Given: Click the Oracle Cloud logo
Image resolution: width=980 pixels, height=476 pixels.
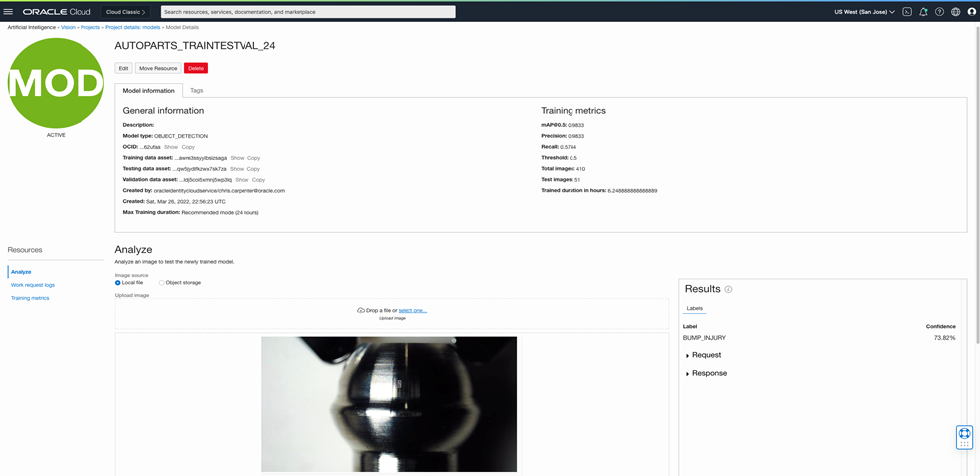Looking at the screenshot, I should click(57, 12).
